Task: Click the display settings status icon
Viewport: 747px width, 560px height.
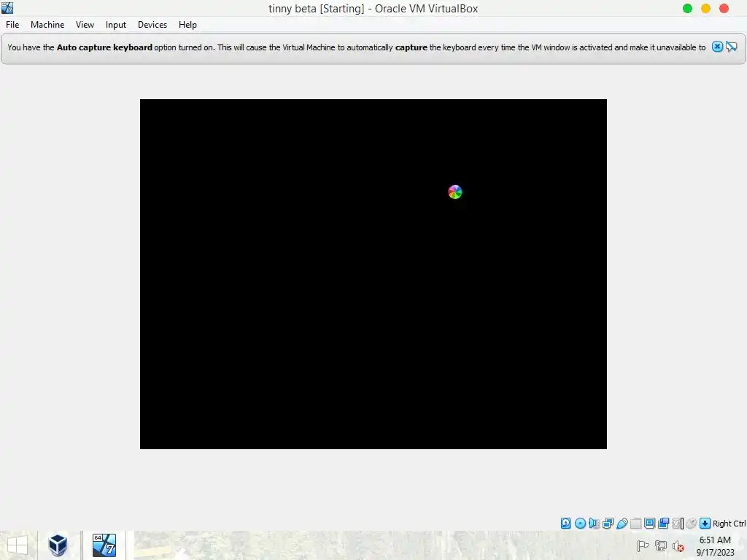Action: pyautogui.click(x=649, y=524)
